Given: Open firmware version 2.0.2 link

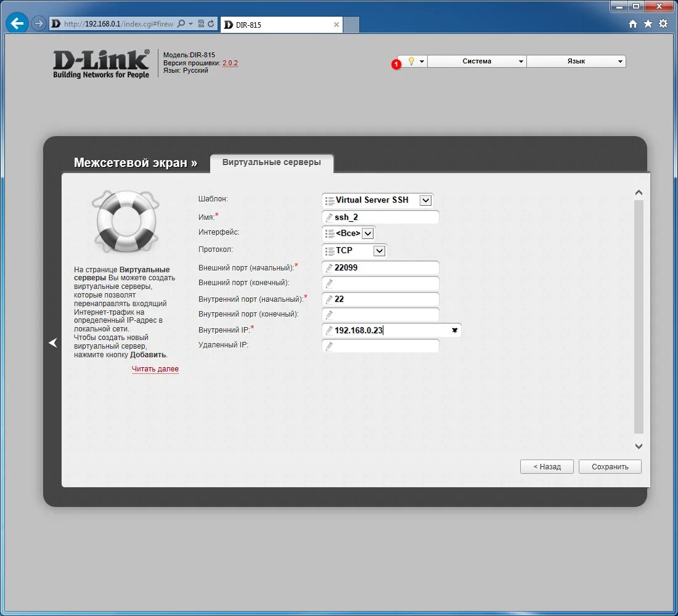Looking at the screenshot, I should (x=230, y=63).
